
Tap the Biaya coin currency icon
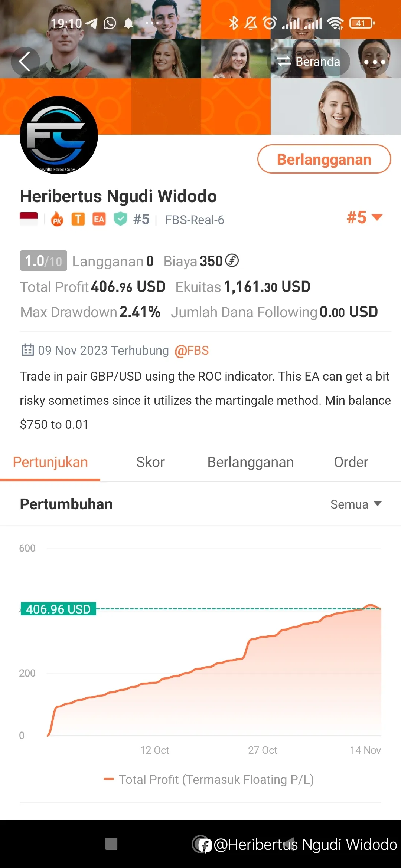232,260
